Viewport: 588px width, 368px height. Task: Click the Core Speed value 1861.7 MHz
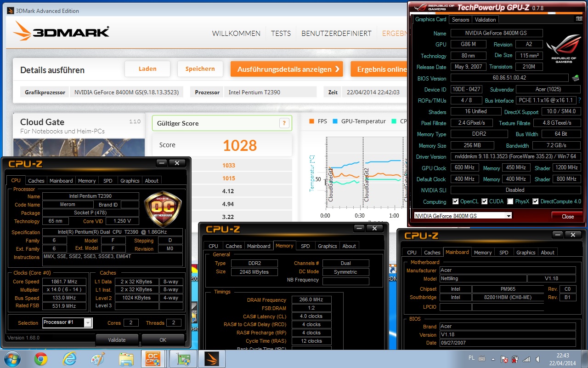[64, 282]
